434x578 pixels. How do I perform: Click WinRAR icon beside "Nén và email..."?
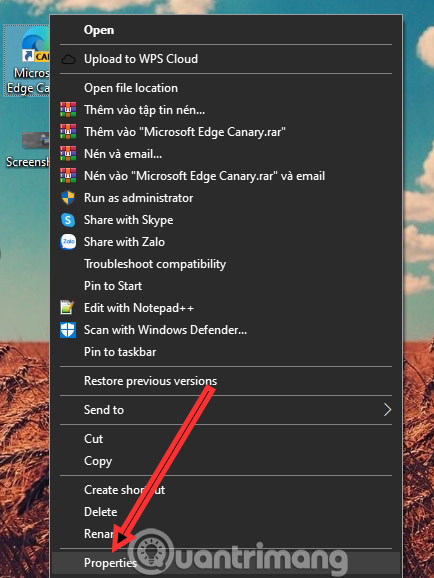(x=68, y=154)
